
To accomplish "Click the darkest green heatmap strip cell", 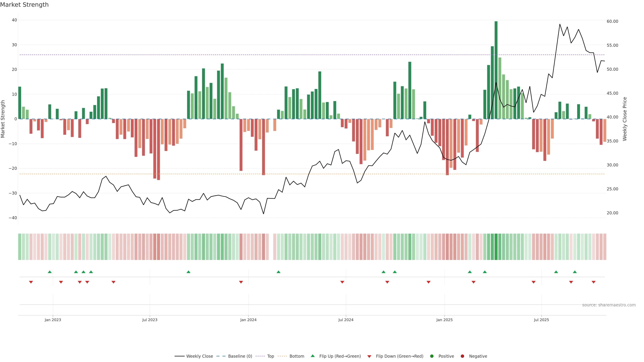I will pos(496,247).
